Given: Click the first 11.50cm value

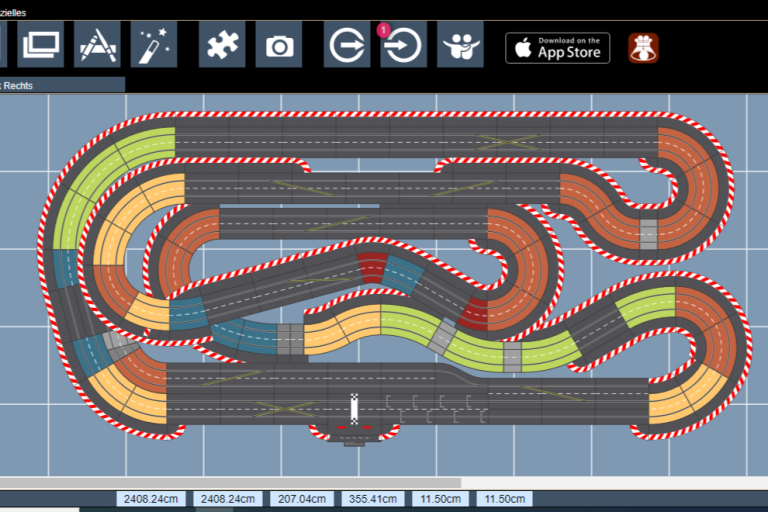Looking at the screenshot, I should coord(440,499).
